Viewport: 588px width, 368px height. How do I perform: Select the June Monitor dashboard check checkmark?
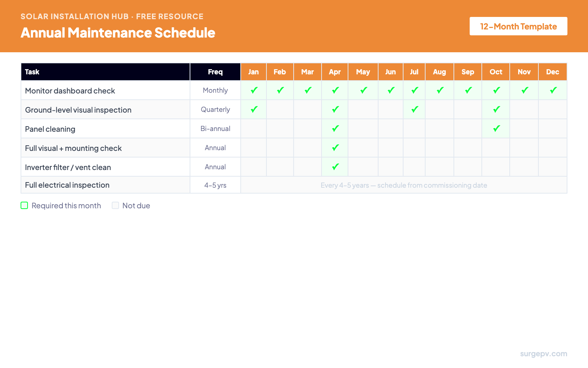[391, 90]
